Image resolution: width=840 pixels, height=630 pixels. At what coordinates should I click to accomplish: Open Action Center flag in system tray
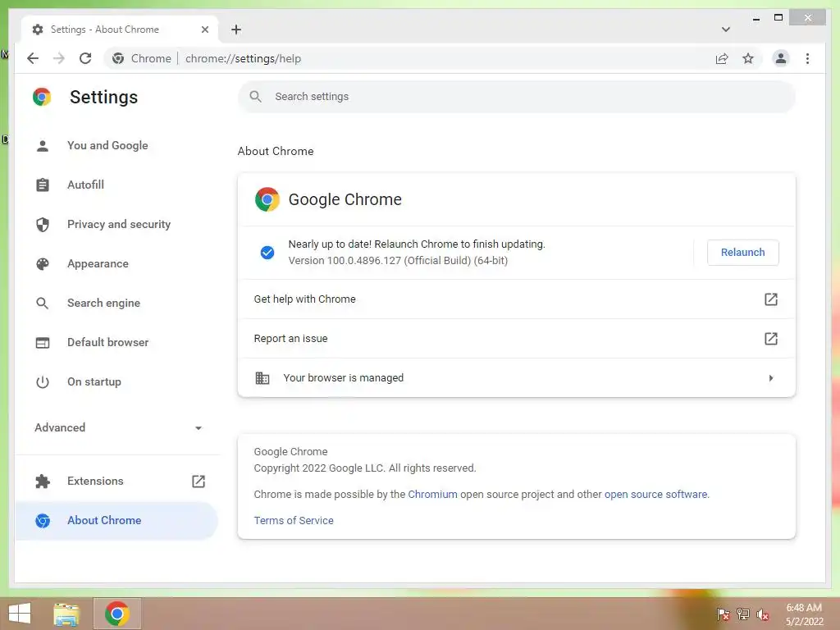(723, 614)
